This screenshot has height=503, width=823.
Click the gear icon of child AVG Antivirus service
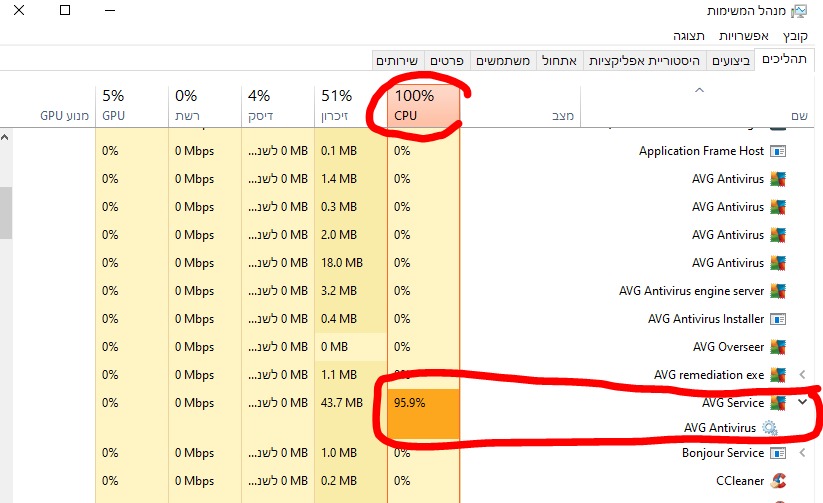pyautogui.click(x=769, y=428)
